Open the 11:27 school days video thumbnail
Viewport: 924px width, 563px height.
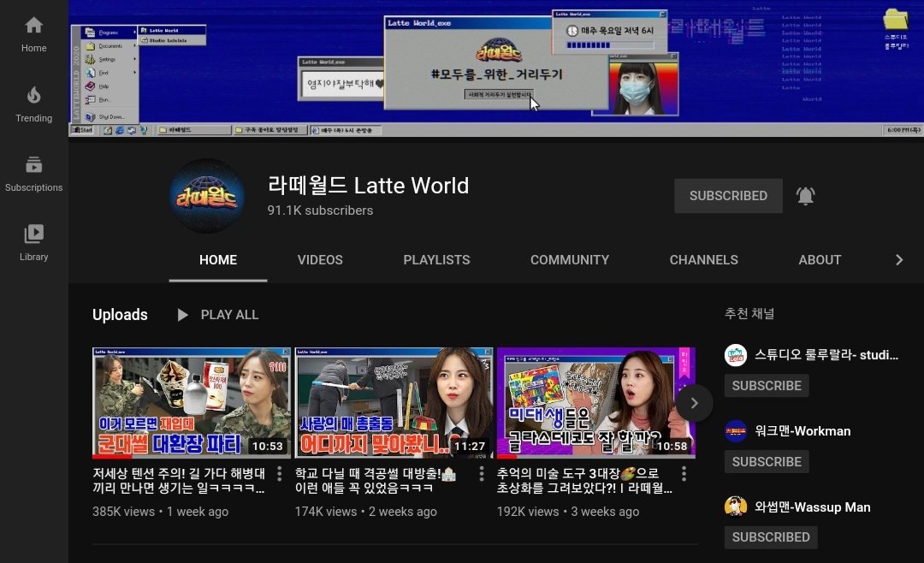(x=394, y=403)
